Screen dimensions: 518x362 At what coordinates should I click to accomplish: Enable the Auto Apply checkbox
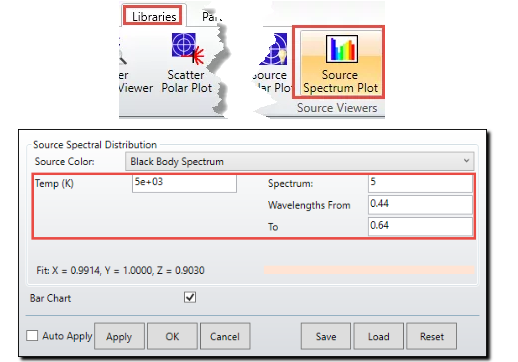32,335
